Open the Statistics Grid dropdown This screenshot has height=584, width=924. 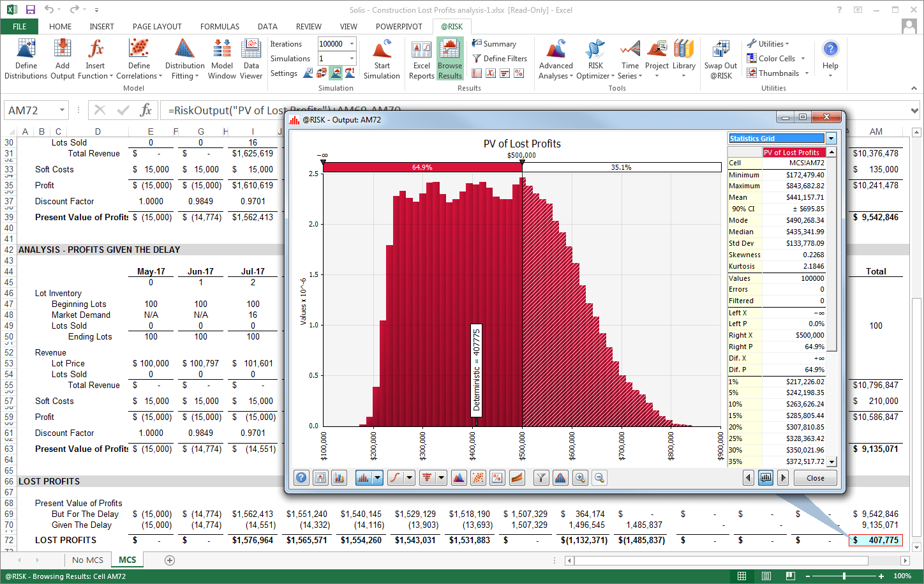[831, 139]
